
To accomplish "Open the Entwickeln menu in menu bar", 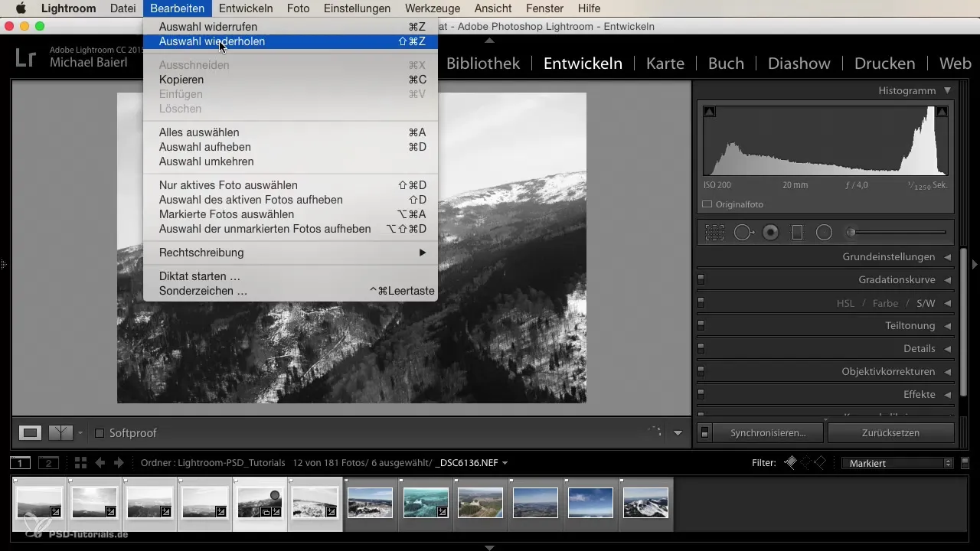I will click(x=246, y=8).
